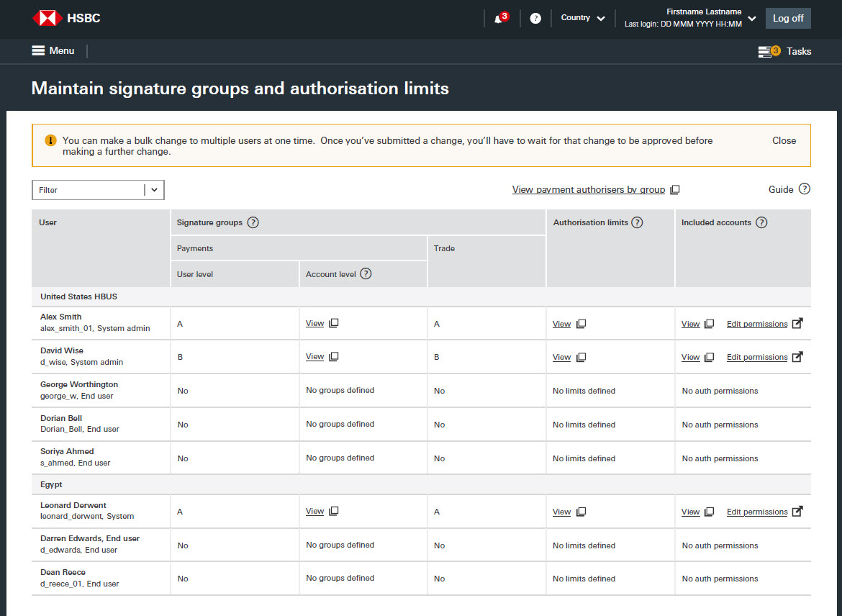Close the bulk change notice banner
This screenshot has width=842, height=616.
point(784,141)
